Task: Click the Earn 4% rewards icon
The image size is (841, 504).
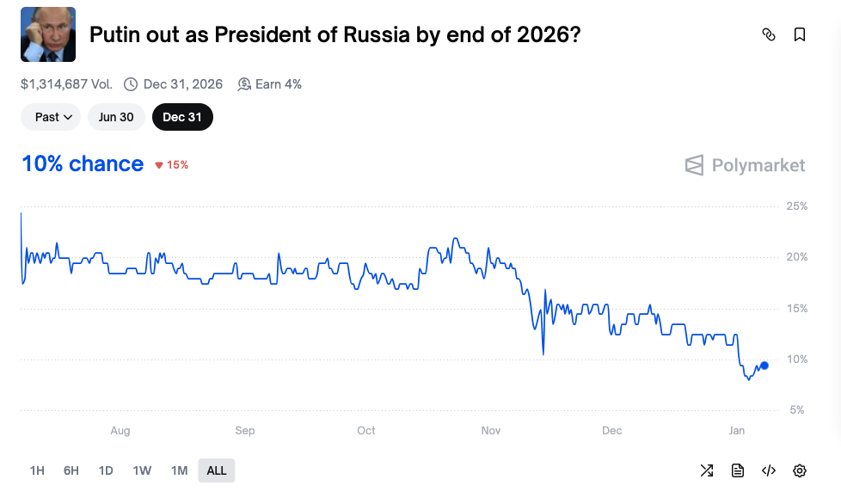Action: tap(244, 83)
